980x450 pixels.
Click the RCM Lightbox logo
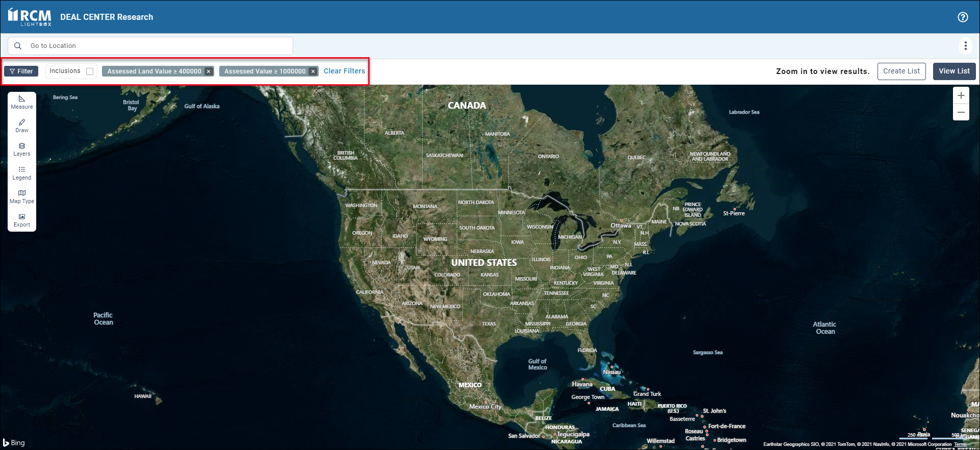pos(30,17)
